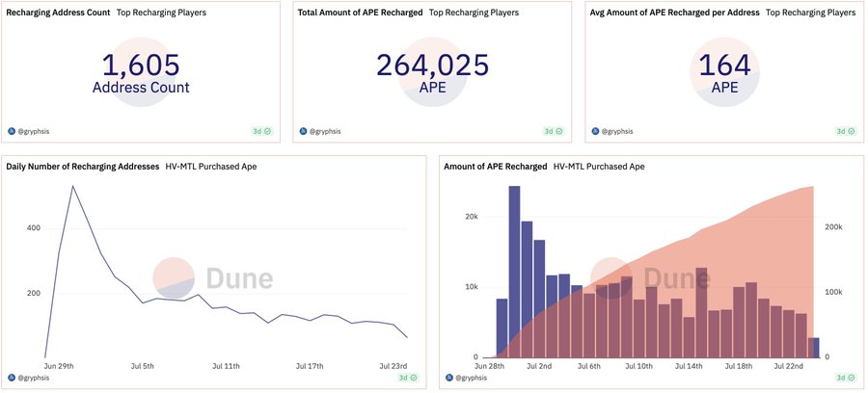868x393 pixels.
Task: Open @gryphsis link in Avg Amount per Address card
Action: [618, 132]
